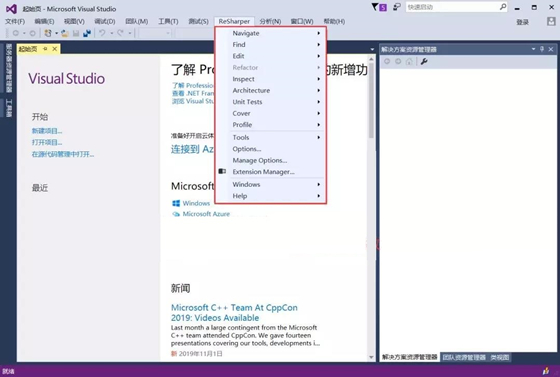Click the quick launch search box
This screenshot has width=560, height=377.
pos(453,7)
